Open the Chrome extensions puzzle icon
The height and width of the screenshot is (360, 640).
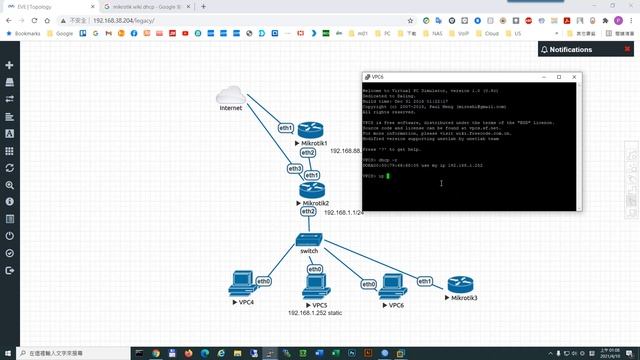605,20
